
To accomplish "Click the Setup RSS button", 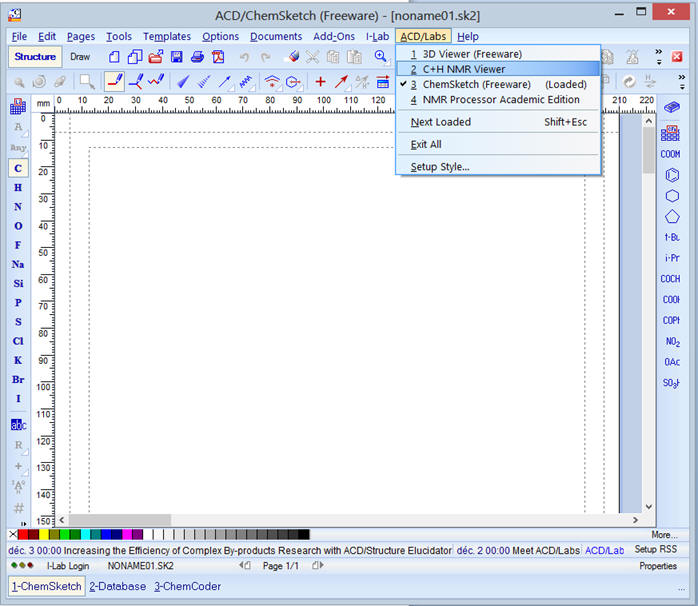I will tap(656, 549).
